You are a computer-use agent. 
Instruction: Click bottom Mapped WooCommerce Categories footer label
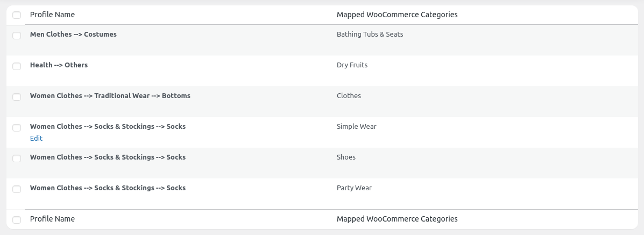coord(397,219)
